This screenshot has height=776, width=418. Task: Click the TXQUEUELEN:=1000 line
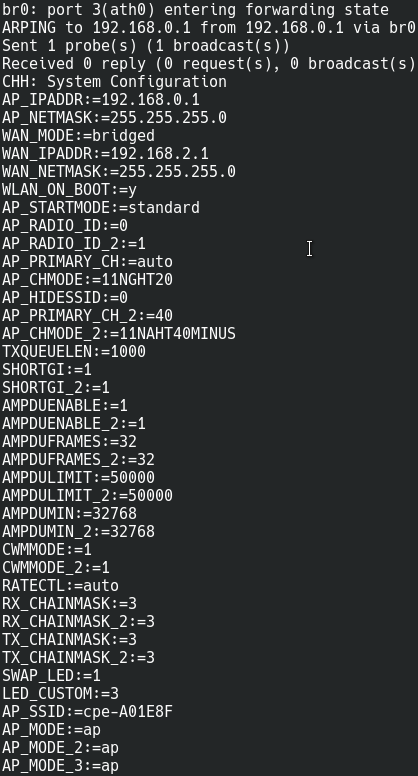coord(74,351)
